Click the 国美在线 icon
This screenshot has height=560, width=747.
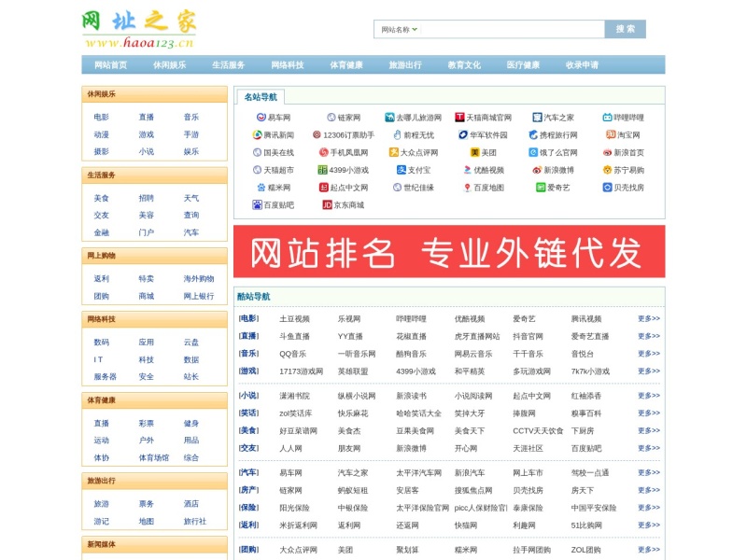(258, 152)
